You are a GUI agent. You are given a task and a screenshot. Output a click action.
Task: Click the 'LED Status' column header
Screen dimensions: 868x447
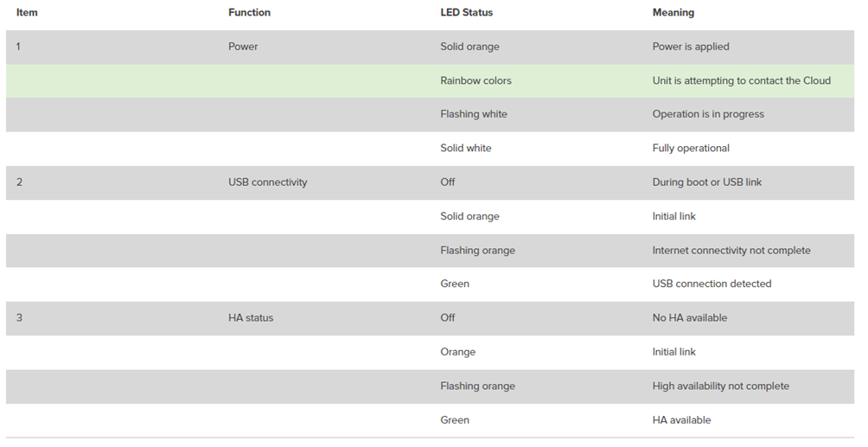tap(466, 13)
